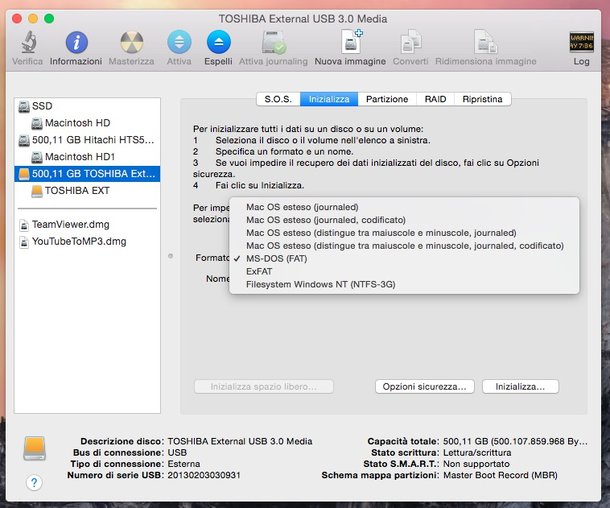Select the Macintosh HD volume
Viewport: 610px width, 508px height.
(x=87, y=123)
